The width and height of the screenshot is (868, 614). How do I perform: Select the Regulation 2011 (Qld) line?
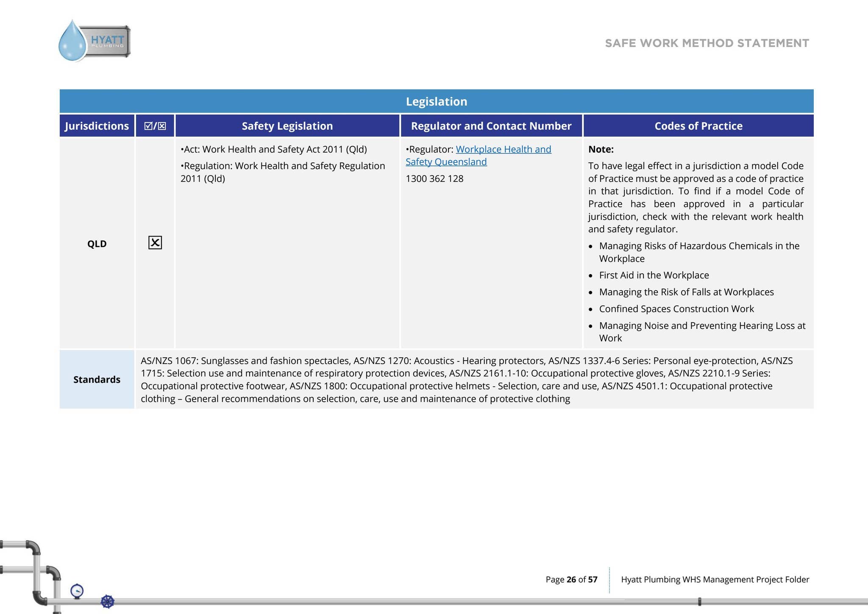tap(283, 172)
